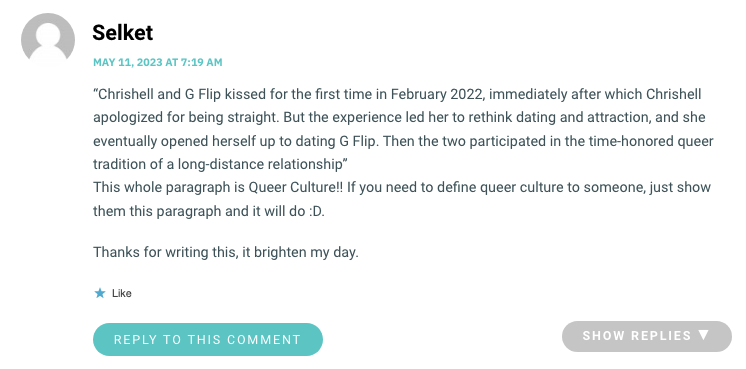Click the line 'them this paragraph and it will do :D.'
The image size is (746, 369).
[209, 211]
